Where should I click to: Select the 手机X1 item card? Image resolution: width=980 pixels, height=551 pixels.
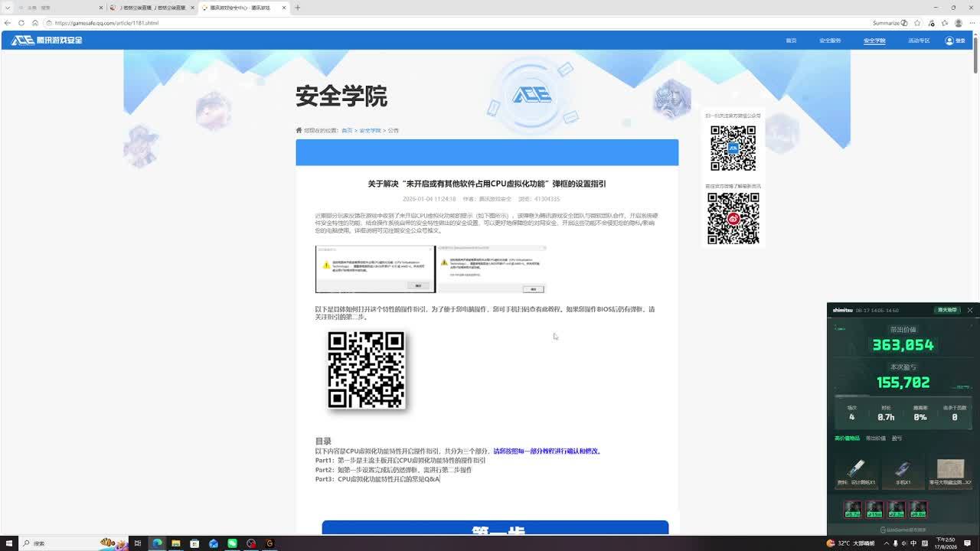point(903,473)
